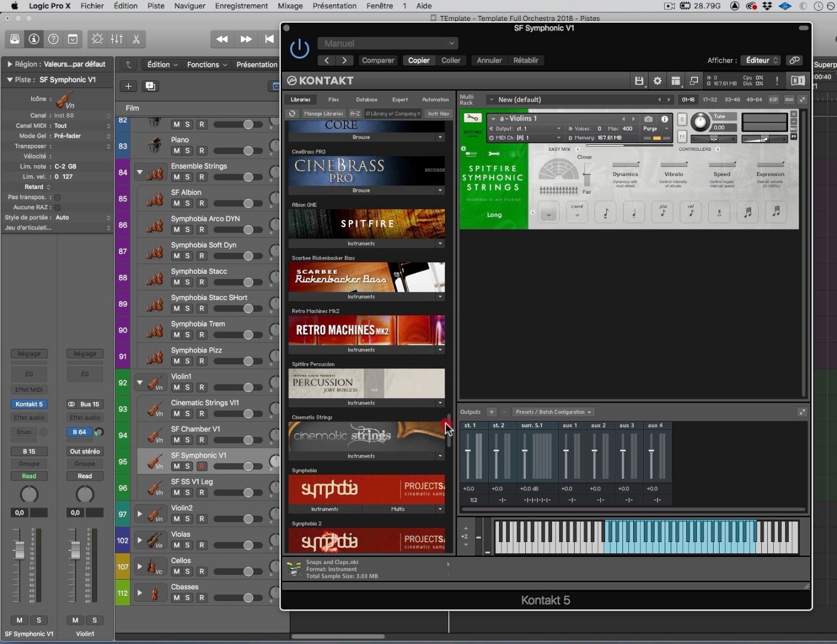Solo the Cellos track
The height and width of the screenshot is (644, 837).
pyautogui.click(x=188, y=572)
